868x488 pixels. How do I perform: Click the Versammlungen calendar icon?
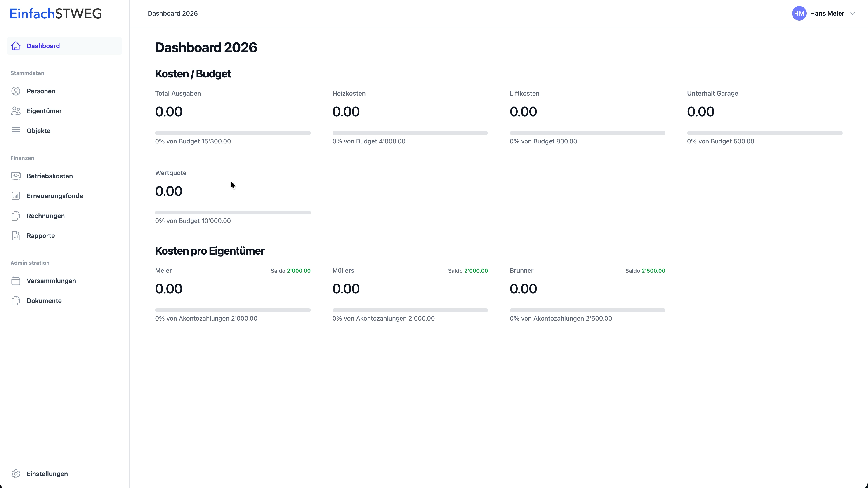click(x=16, y=281)
